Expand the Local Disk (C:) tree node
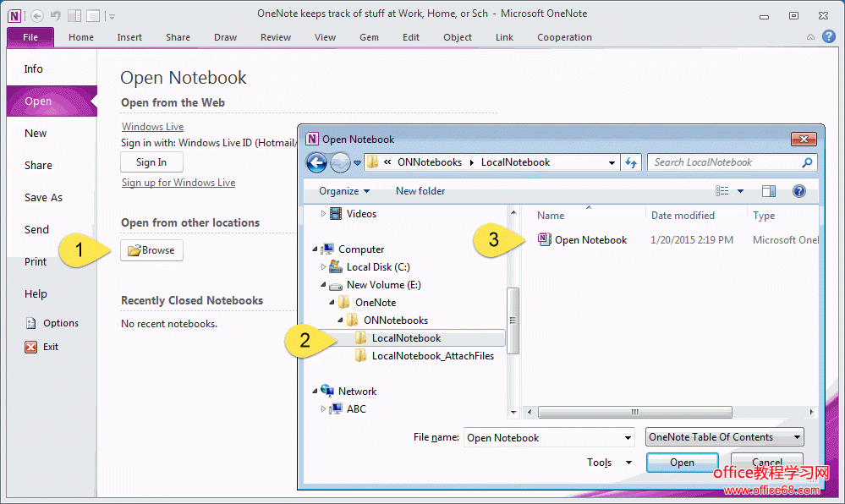Screen dimensions: 845x504 324,267
